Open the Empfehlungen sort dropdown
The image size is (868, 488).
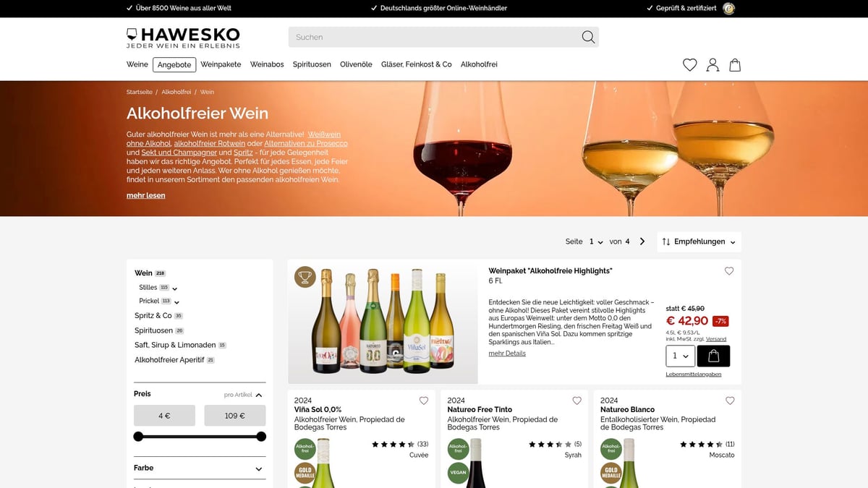tap(699, 241)
